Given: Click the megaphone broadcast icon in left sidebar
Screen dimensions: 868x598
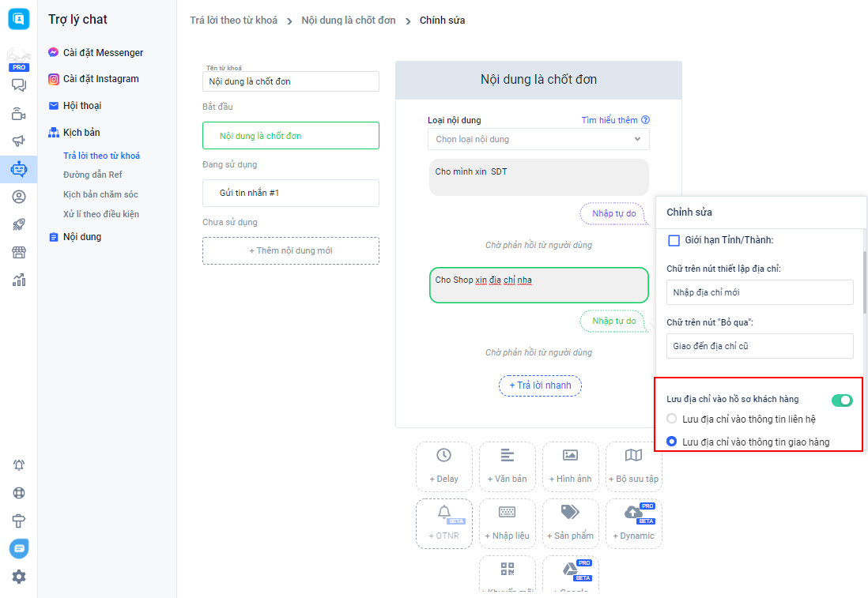Looking at the screenshot, I should [19, 141].
